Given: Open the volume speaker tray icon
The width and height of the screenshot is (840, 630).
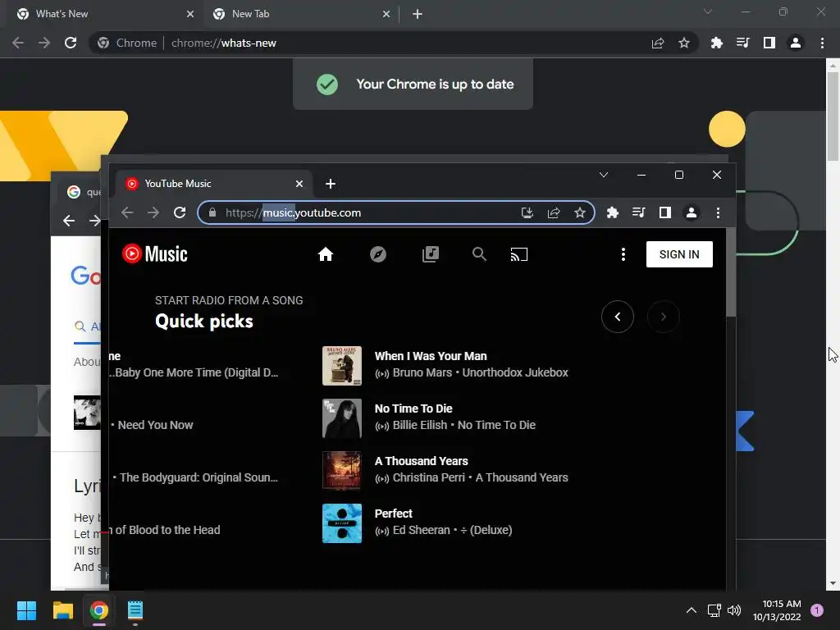Looking at the screenshot, I should pos(734,610).
